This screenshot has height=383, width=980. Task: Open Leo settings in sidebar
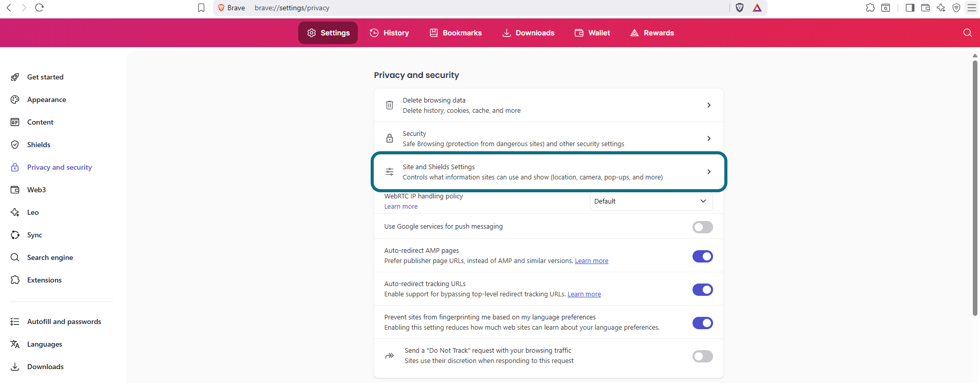(x=33, y=212)
